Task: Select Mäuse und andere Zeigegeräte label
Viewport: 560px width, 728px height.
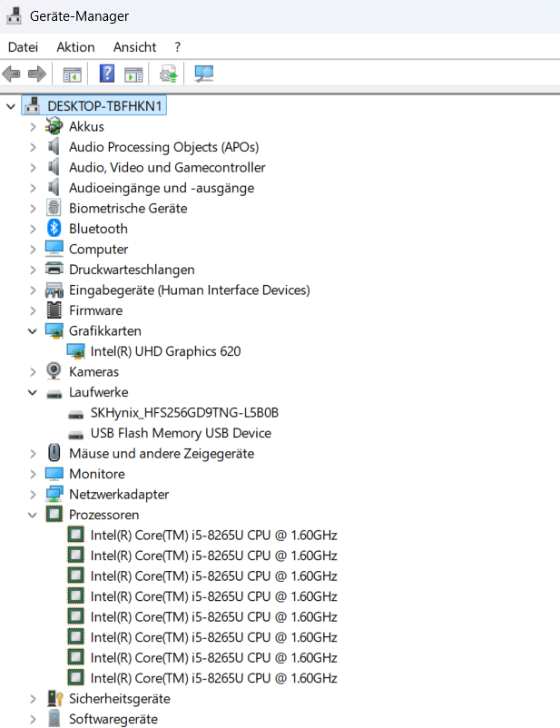Action: point(162,454)
